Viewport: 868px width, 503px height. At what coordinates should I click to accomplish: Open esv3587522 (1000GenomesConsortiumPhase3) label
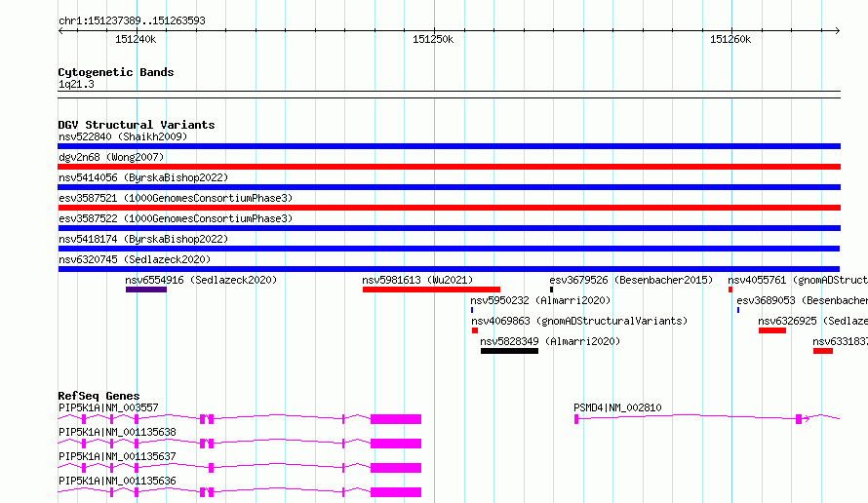click(176, 218)
